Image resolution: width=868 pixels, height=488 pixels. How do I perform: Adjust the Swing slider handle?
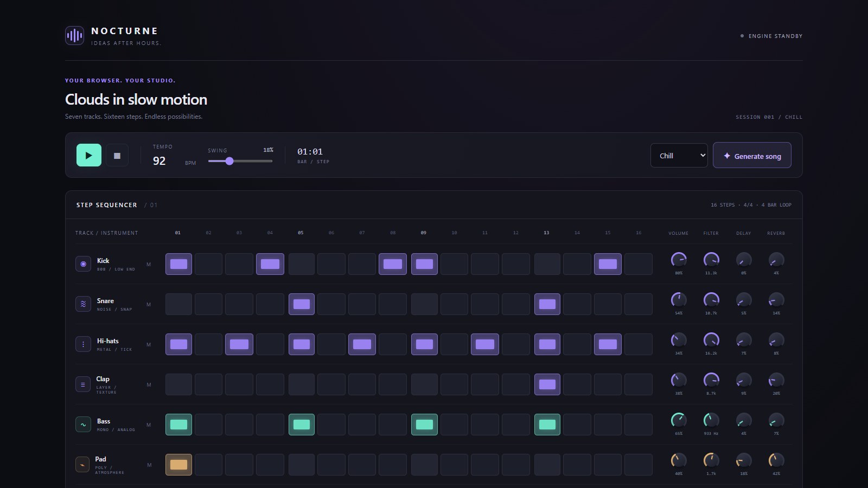229,161
